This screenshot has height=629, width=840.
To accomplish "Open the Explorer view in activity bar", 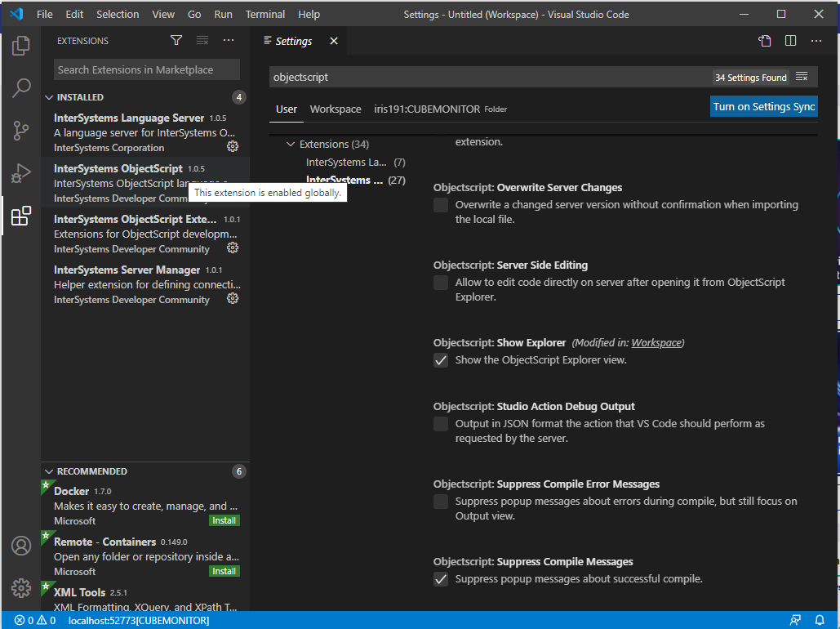I will click(21, 46).
